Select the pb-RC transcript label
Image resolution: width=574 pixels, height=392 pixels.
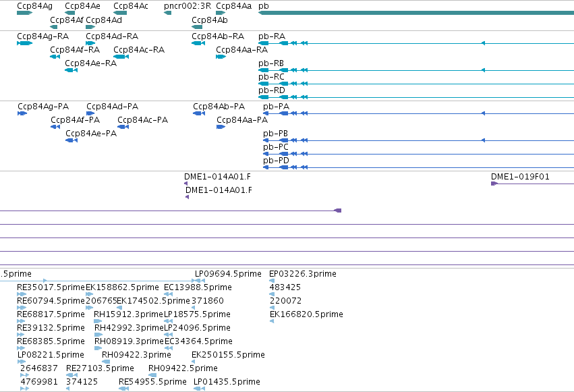(x=271, y=77)
